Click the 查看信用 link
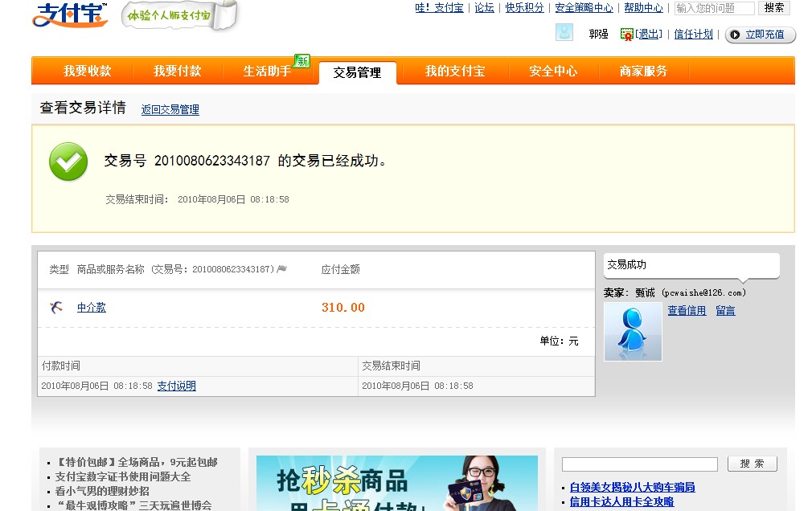 pyautogui.click(x=687, y=311)
